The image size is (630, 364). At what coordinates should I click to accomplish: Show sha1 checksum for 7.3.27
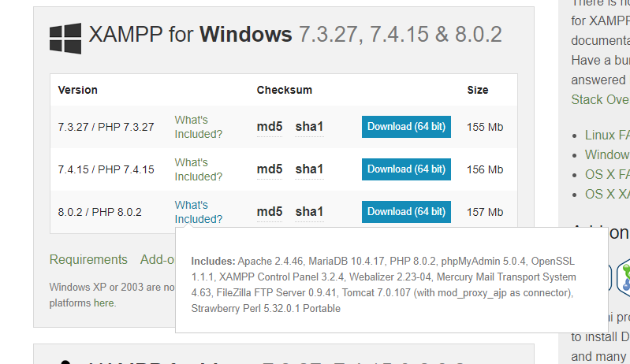[309, 127]
